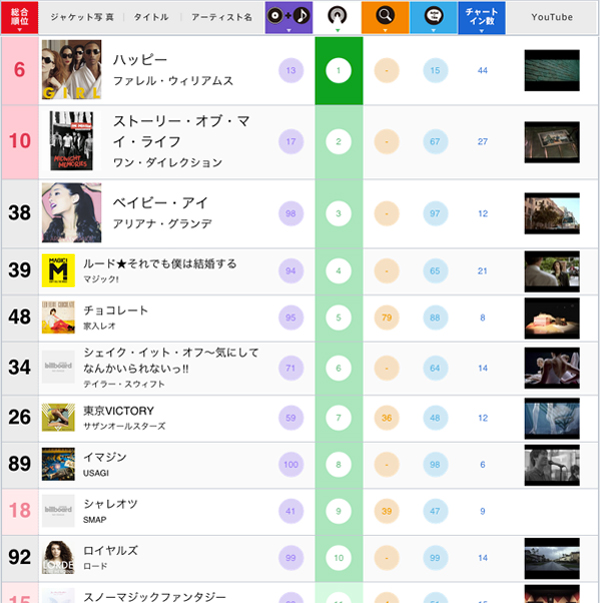Image resolution: width=600 pixels, height=603 pixels.
Task: Click the radio rank 1 circle badge
Action: pos(338,71)
